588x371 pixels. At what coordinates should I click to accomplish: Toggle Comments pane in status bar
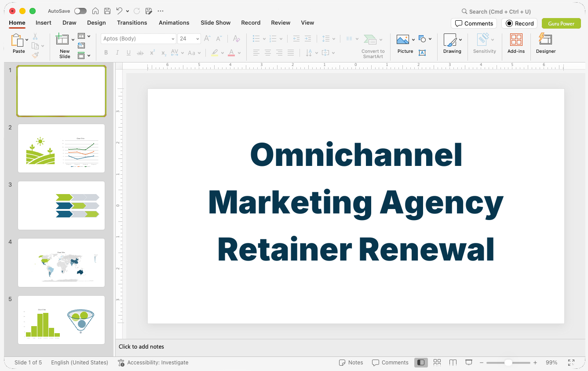(390, 363)
